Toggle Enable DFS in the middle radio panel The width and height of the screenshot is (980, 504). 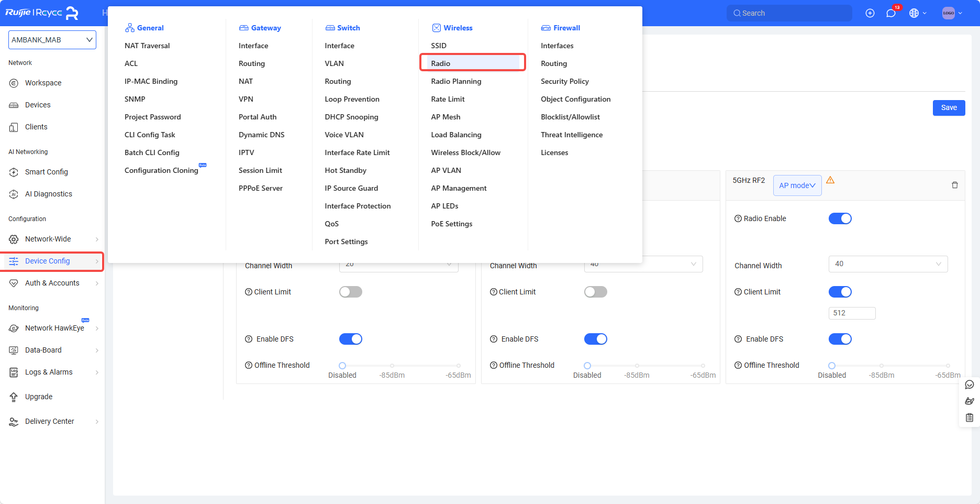[x=596, y=339]
